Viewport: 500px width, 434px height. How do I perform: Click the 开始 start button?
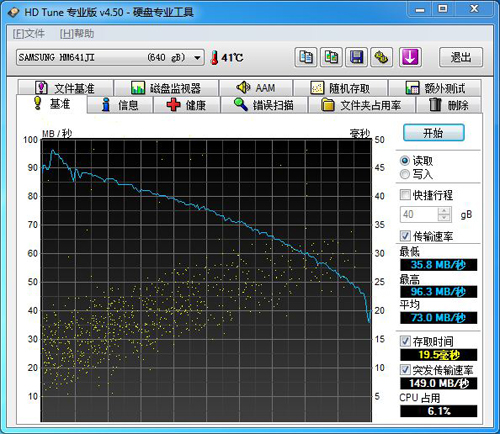click(x=434, y=133)
